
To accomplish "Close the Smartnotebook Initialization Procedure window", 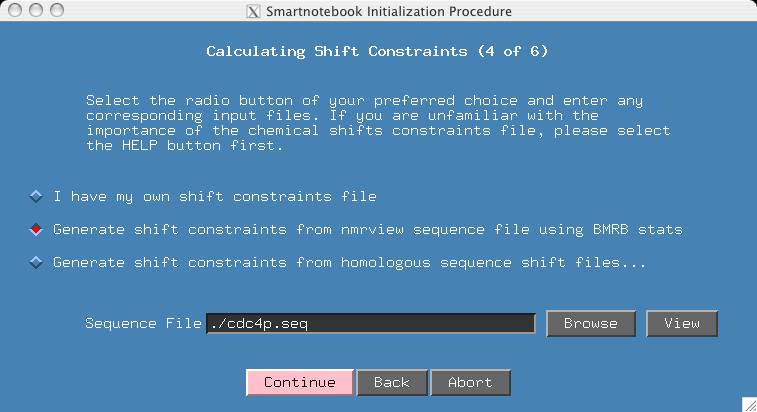I will (13, 11).
